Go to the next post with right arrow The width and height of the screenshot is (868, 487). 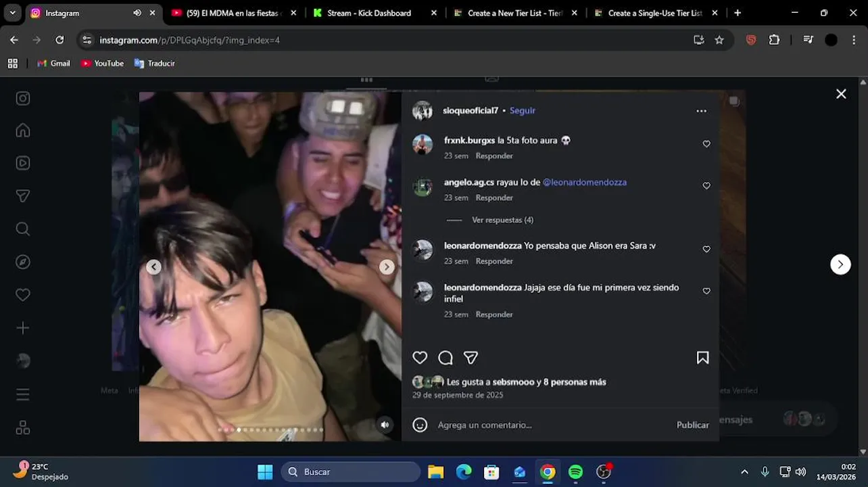[840, 264]
